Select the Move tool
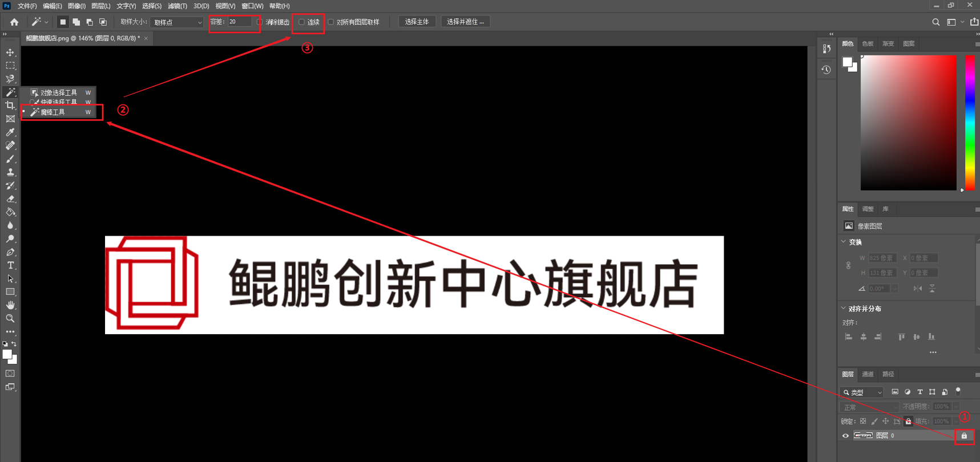 (x=10, y=52)
